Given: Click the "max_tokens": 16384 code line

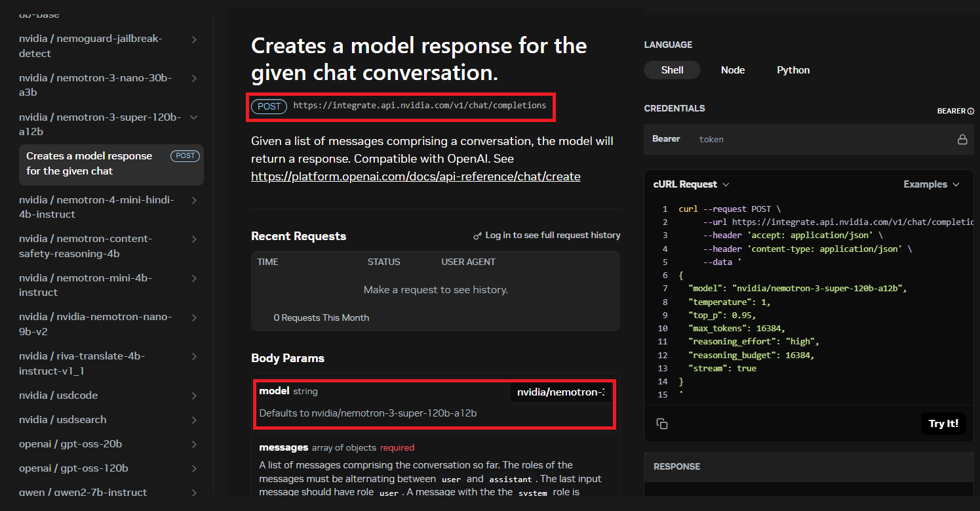Looking at the screenshot, I should (x=737, y=329).
